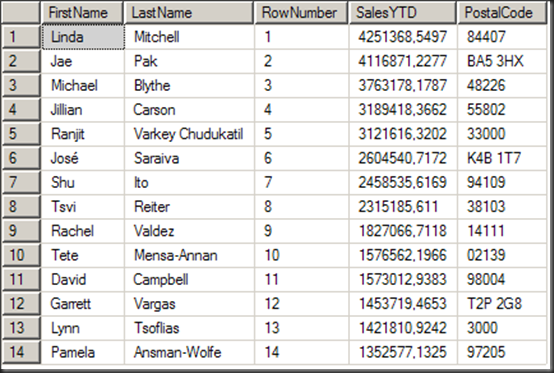The height and width of the screenshot is (373, 554).
Task: Select SalesYTD cell 4251368,5497
Action: [x=403, y=37]
